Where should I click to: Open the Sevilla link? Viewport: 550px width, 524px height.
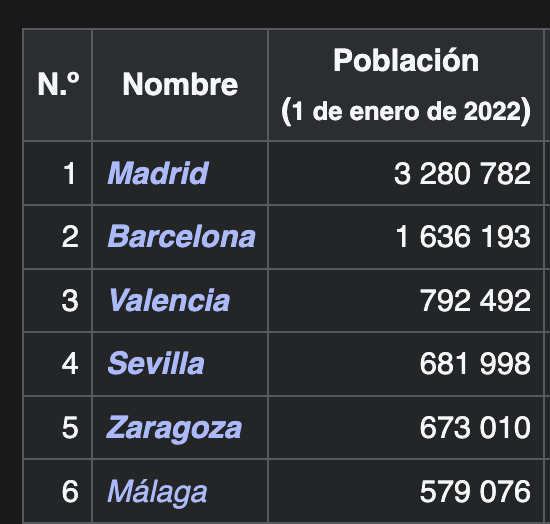(156, 363)
